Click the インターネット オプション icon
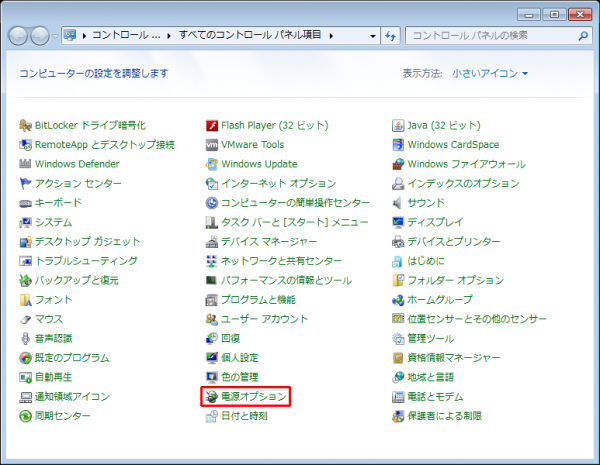This screenshot has width=600, height=465. tap(212, 183)
